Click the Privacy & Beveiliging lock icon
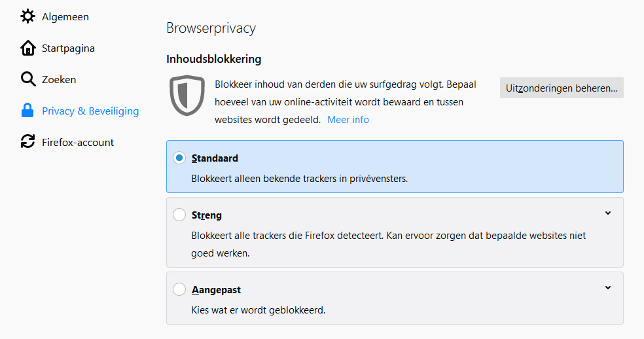The width and height of the screenshot is (644, 339). [x=27, y=111]
